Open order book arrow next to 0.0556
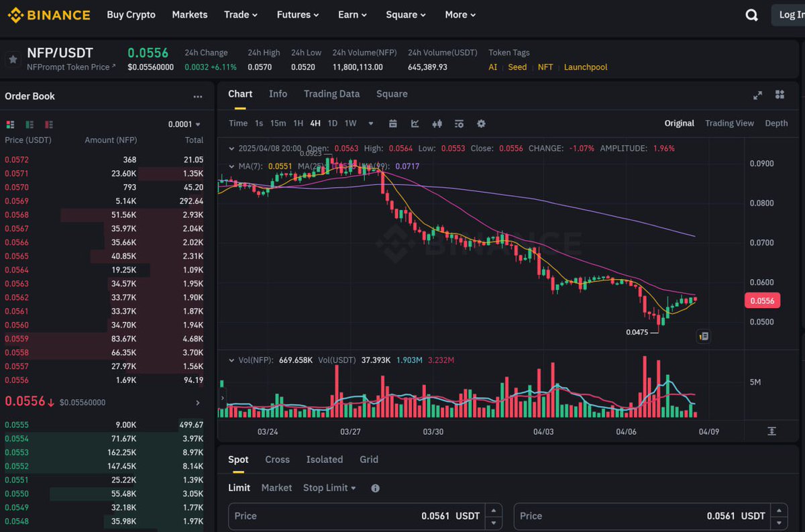This screenshot has height=532, width=805. pos(198,403)
